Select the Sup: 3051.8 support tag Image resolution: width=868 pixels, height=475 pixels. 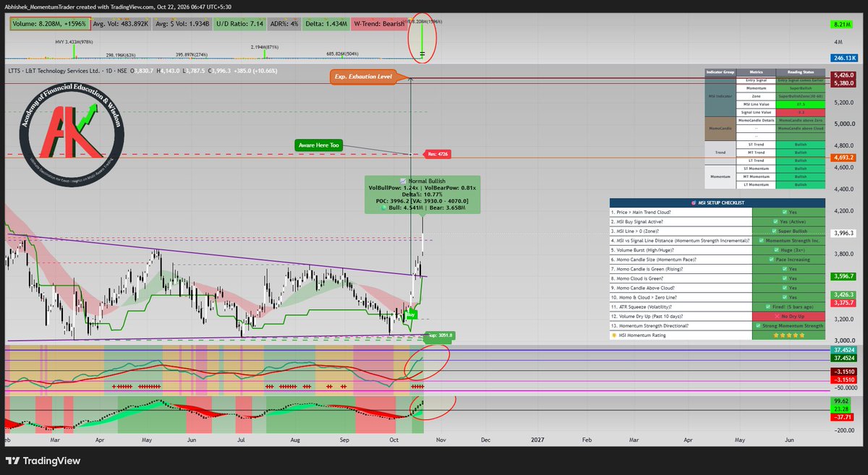438,335
